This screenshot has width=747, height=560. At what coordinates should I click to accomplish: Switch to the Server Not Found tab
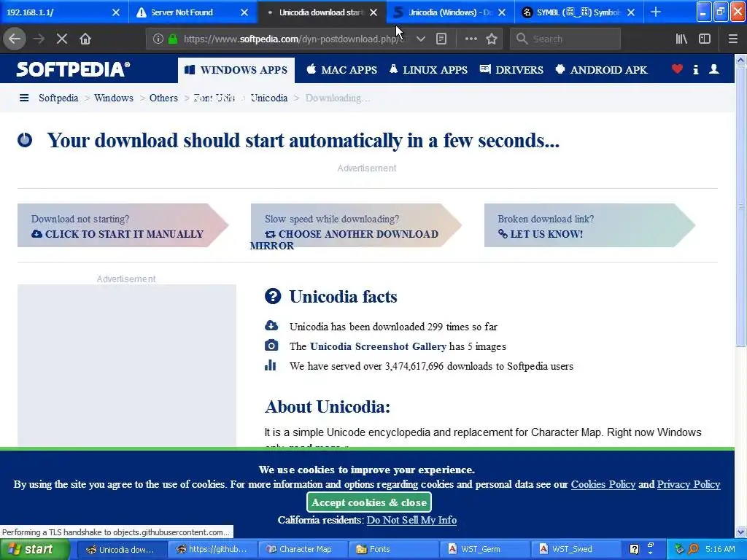point(186,12)
